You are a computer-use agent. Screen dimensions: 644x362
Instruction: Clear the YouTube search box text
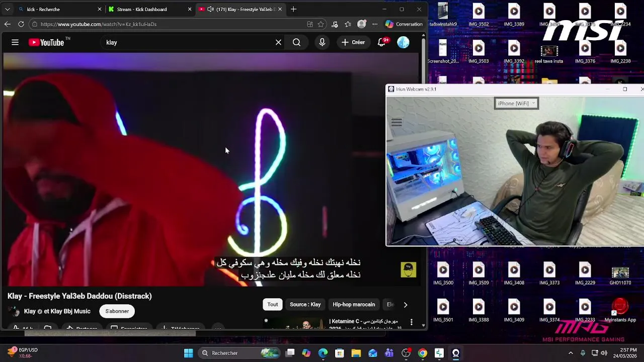278,43
